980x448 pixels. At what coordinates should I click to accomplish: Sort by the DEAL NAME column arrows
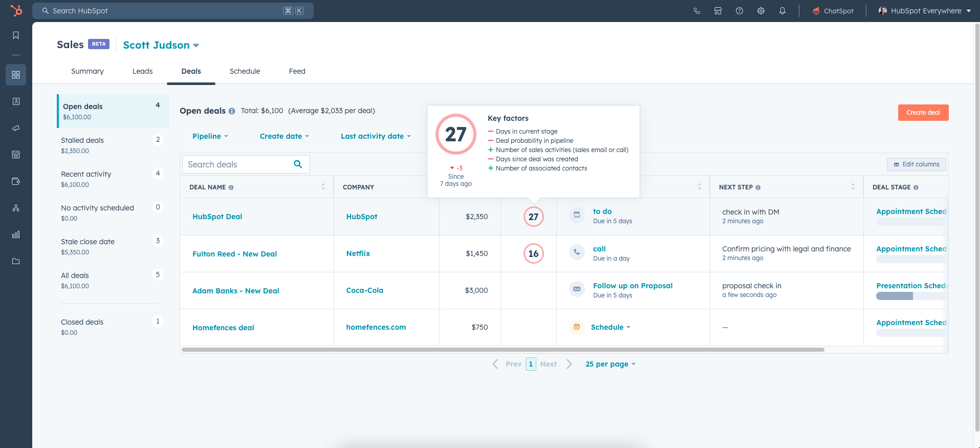(323, 187)
